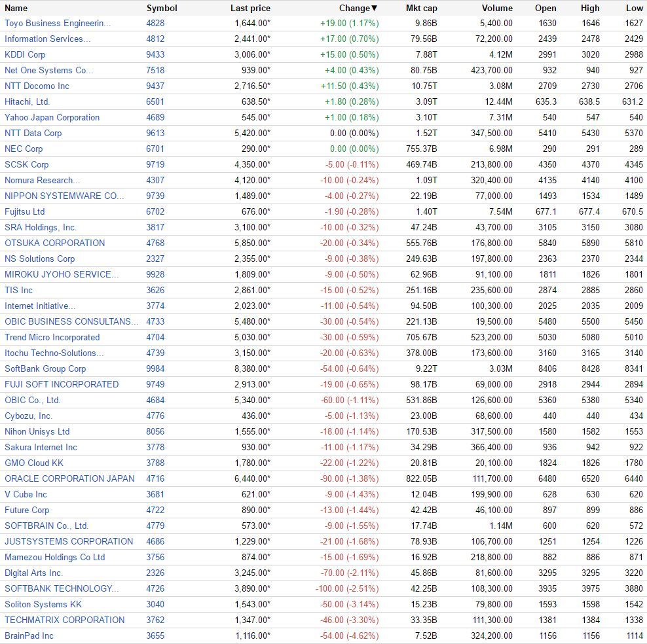Open SOFTBANK TECHNOLOGY link

click(62, 588)
